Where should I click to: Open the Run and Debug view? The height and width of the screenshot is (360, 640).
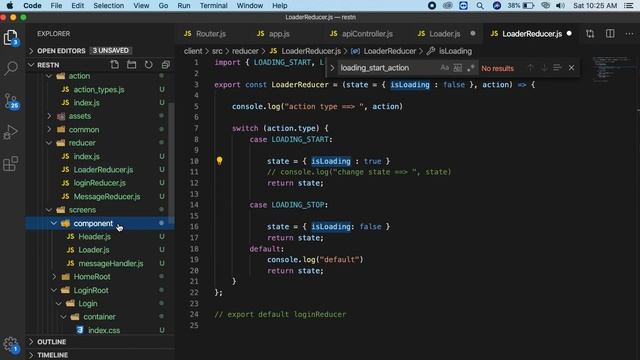11,132
